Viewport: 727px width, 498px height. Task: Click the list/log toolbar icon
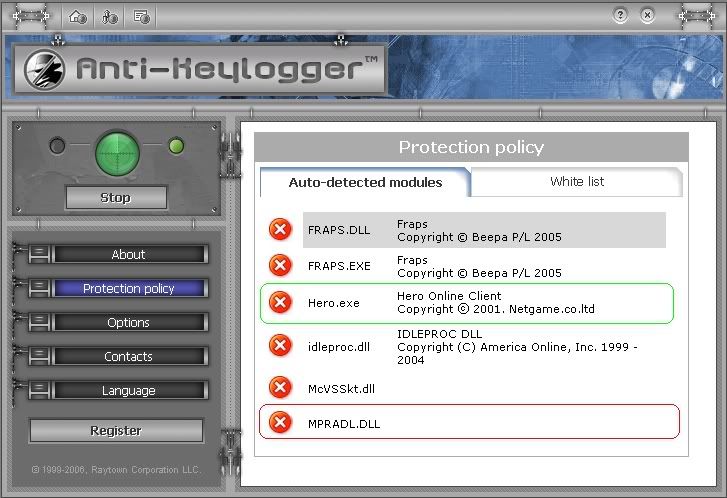141,17
